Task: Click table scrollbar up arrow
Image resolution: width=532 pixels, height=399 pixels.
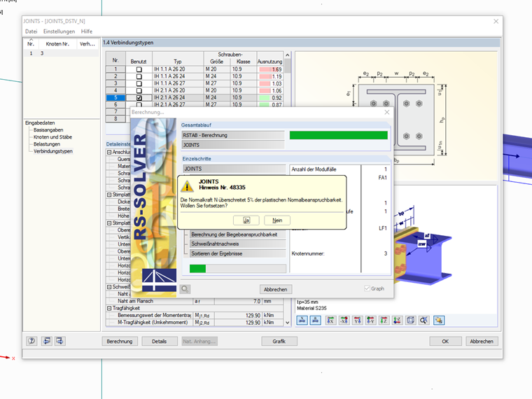Action: [x=288, y=55]
